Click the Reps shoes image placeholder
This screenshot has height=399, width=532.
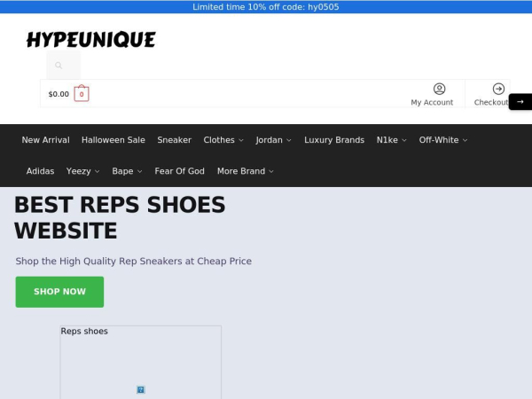[x=141, y=363]
